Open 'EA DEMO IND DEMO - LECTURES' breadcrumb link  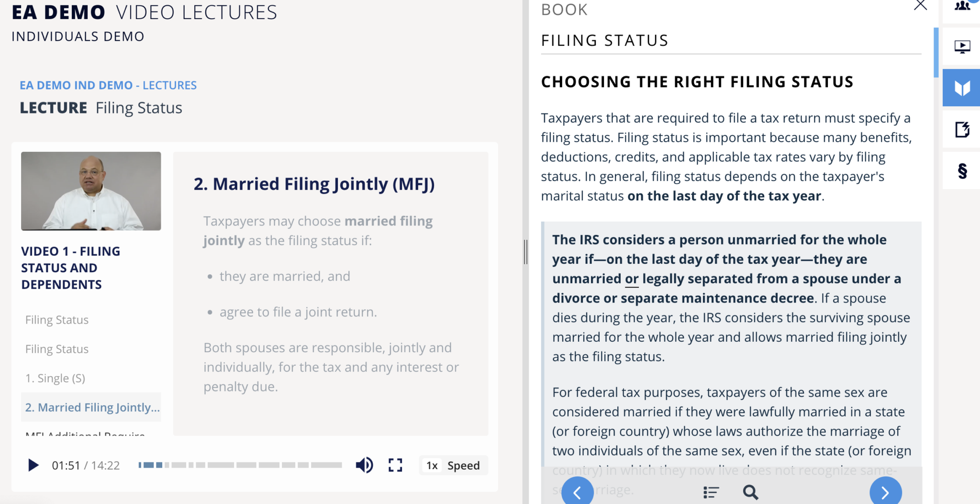coord(108,85)
